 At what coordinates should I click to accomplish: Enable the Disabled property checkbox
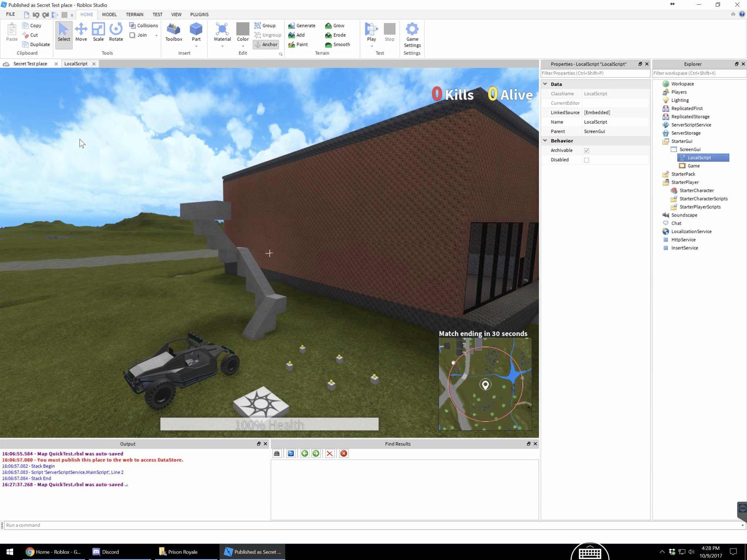pyautogui.click(x=587, y=160)
